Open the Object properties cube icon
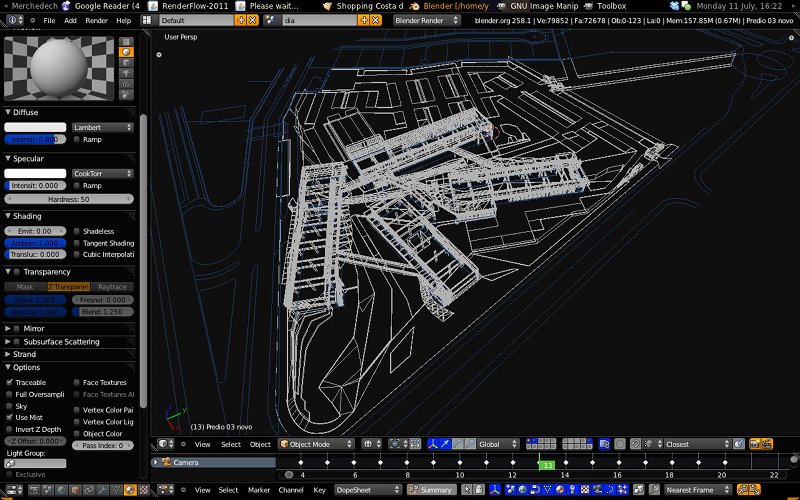The width and height of the screenshot is (800, 500). tap(76, 490)
